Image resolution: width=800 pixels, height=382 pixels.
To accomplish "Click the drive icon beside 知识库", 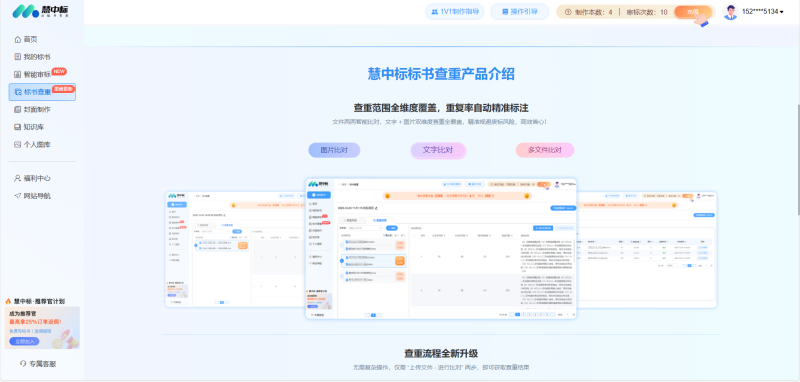I will click(x=18, y=127).
